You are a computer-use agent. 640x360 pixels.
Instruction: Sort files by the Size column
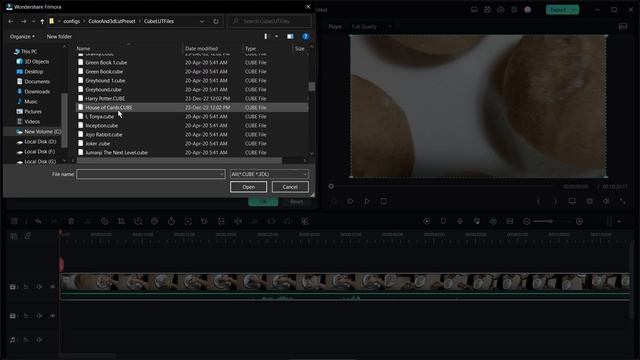300,48
